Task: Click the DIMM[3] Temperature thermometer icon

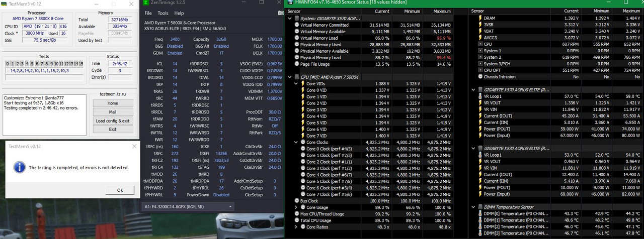Action: (x=480, y=233)
